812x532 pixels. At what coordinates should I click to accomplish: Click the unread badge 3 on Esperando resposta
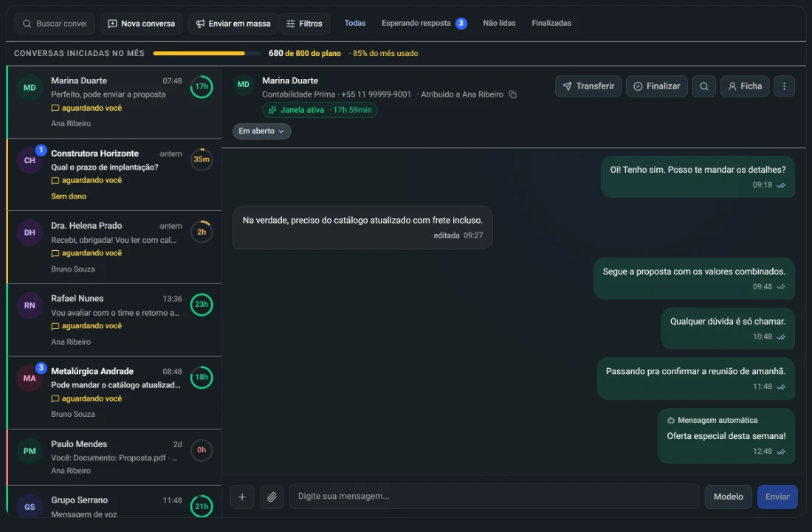pos(461,24)
